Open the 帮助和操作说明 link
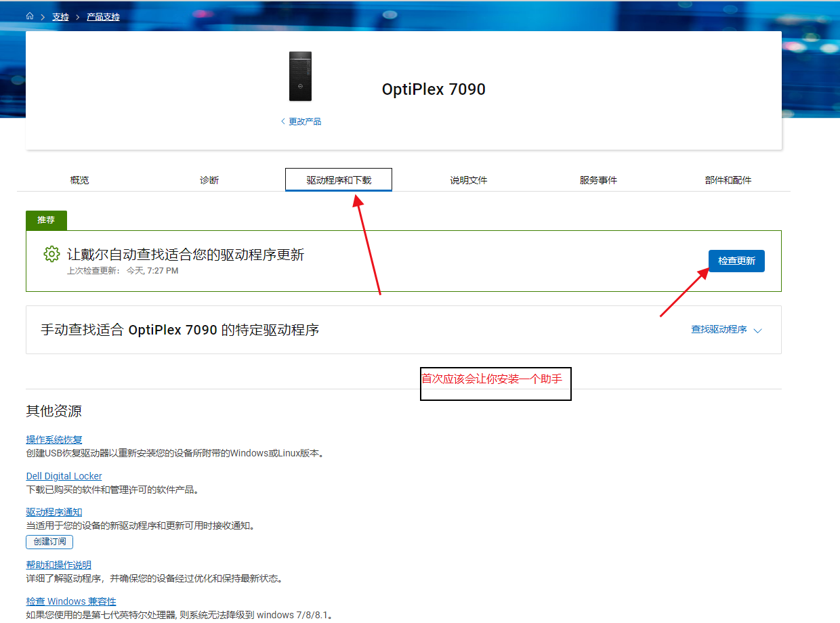This screenshot has height=623, width=840. pyautogui.click(x=58, y=565)
